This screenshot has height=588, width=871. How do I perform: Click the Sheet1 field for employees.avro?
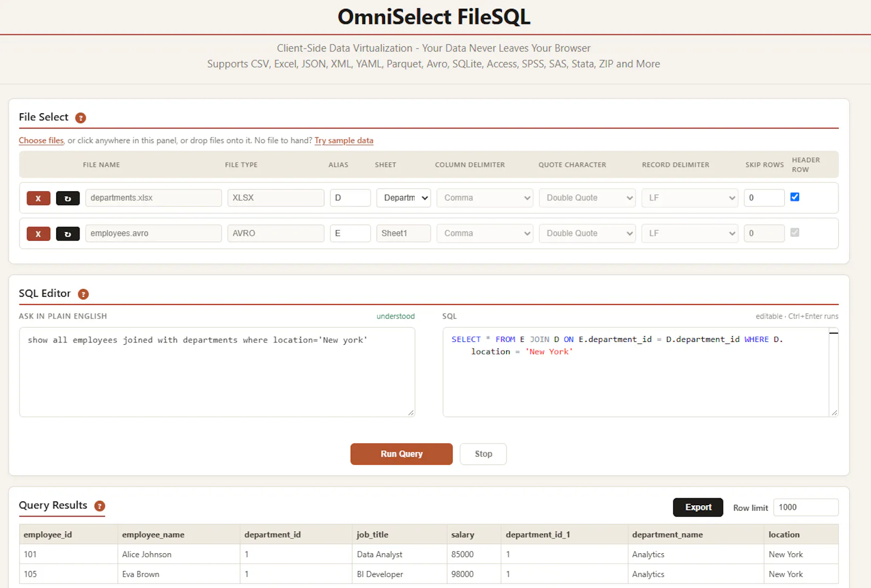pyautogui.click(x=403, y=233)
